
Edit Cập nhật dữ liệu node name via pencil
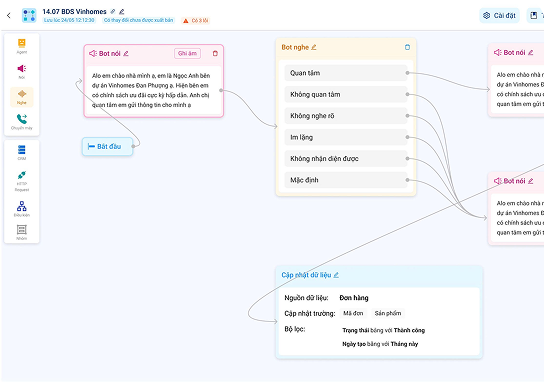click(336, 275)
